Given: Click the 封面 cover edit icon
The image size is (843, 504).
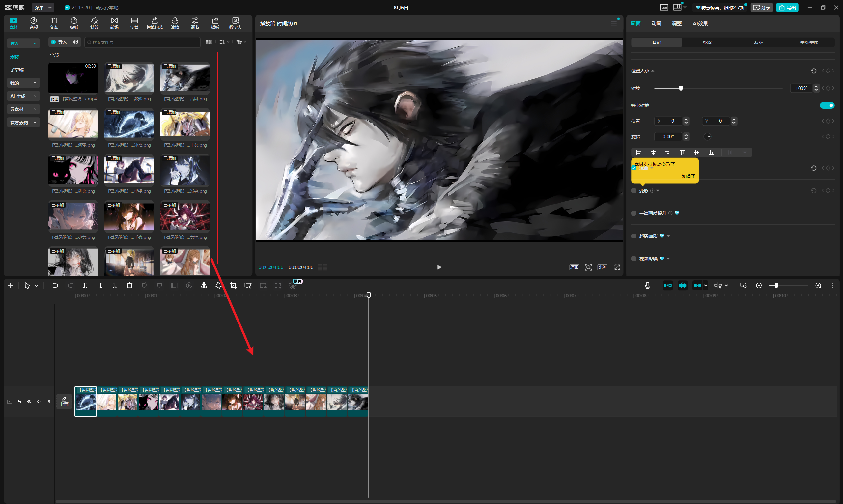Looking at the screenshot, I should click(64, 402).
